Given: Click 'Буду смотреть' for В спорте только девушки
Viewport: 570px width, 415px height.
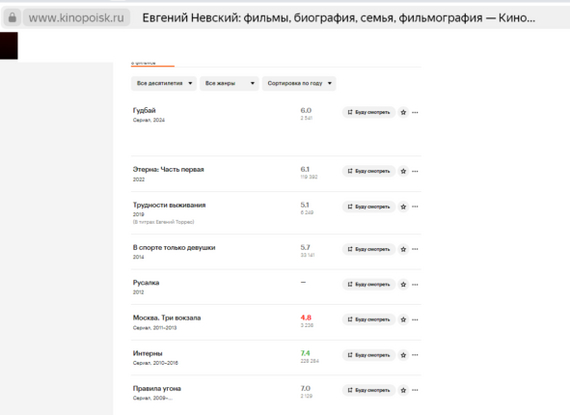Looking at the screenshot, I should [x=369, y=249].
